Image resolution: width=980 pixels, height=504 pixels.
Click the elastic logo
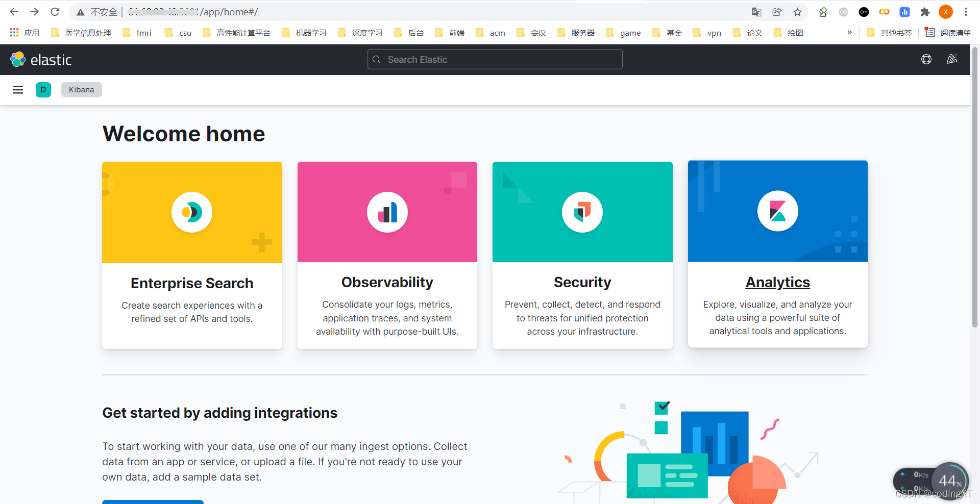(x=41, y=60)
